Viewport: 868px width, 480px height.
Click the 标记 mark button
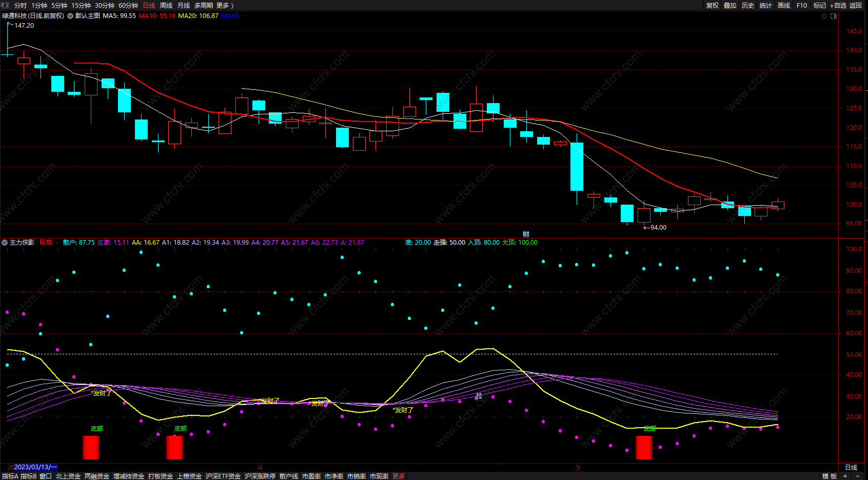[820, 5]
